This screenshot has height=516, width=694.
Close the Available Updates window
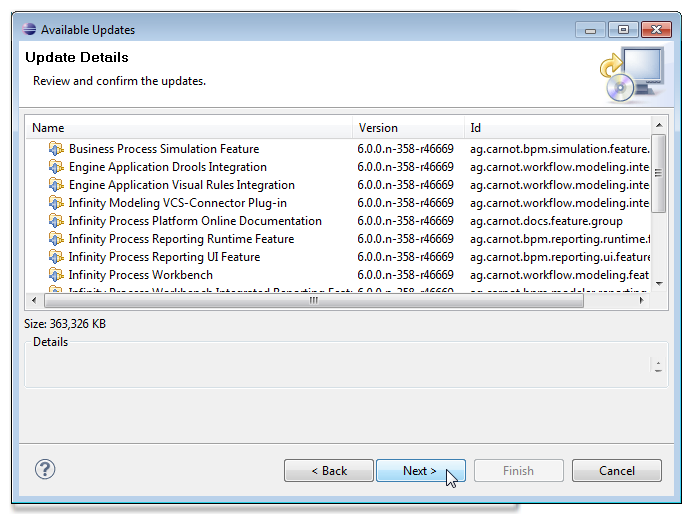pos(656,30)
